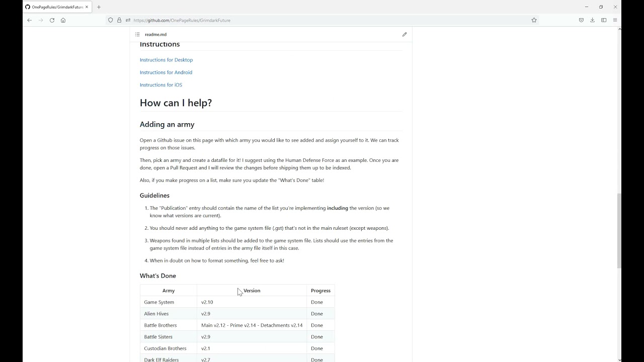Screen dimensions: 644x362
Task: Click the How can I help? heading
Action: [176, 103]
